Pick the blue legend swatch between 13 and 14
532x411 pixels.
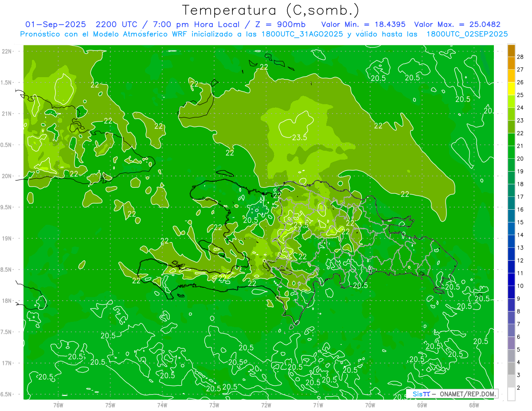[x=511, y=242]
